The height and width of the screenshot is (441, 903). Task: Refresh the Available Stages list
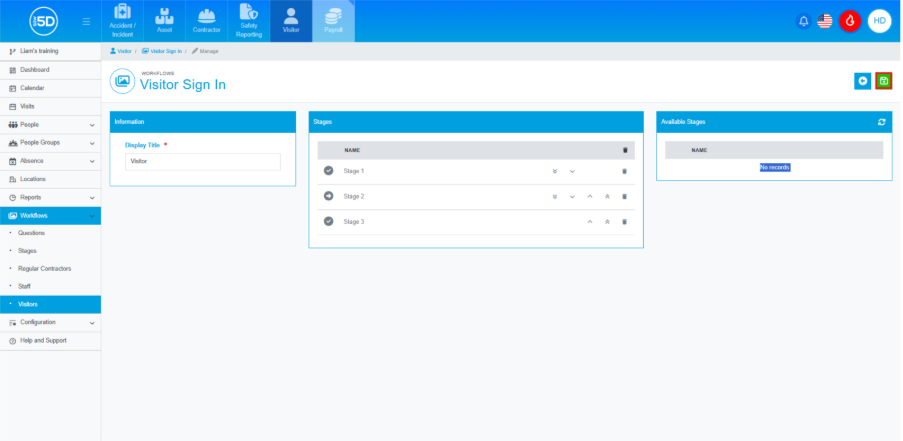coord(881,121)
